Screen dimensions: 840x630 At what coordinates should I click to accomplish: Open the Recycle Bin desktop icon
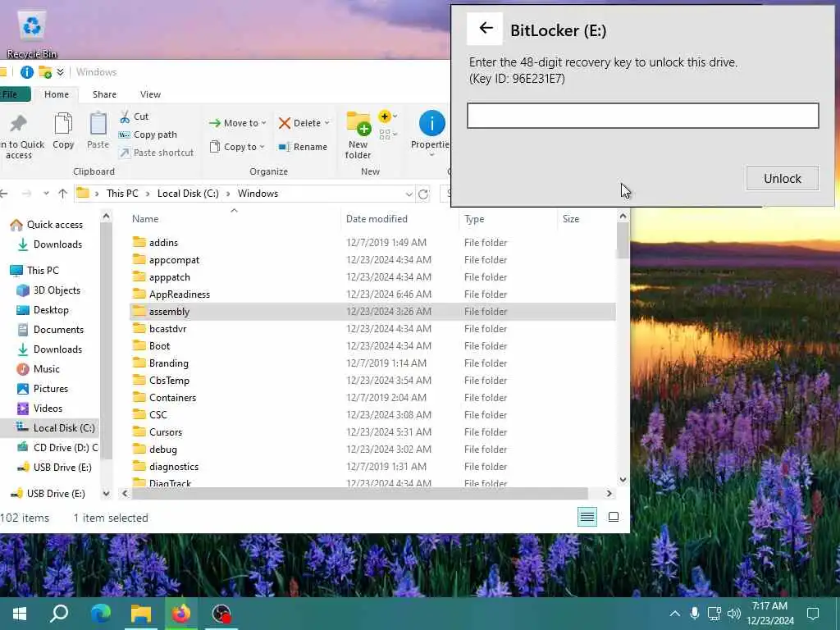32,33
